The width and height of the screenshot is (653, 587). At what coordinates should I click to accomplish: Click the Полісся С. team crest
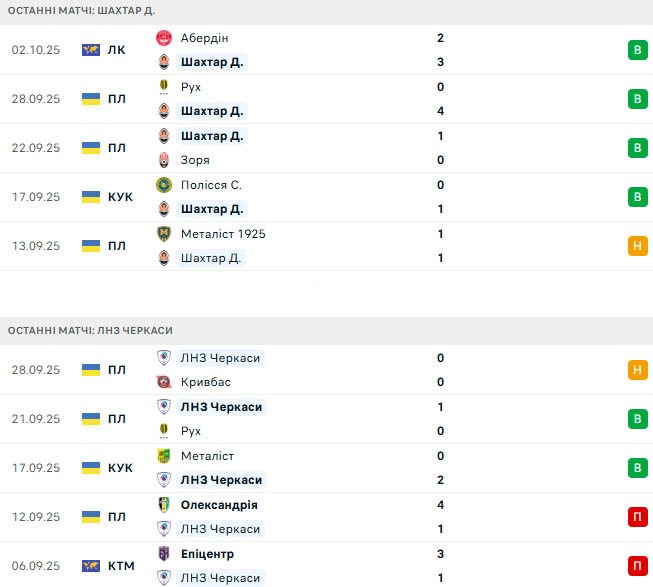click(x=164, y=185)
